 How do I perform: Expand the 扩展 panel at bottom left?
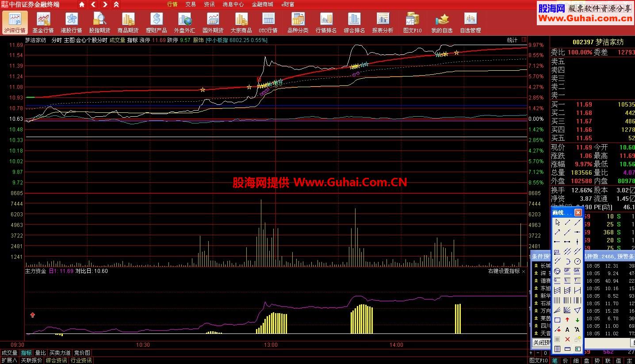click(9, 360)
